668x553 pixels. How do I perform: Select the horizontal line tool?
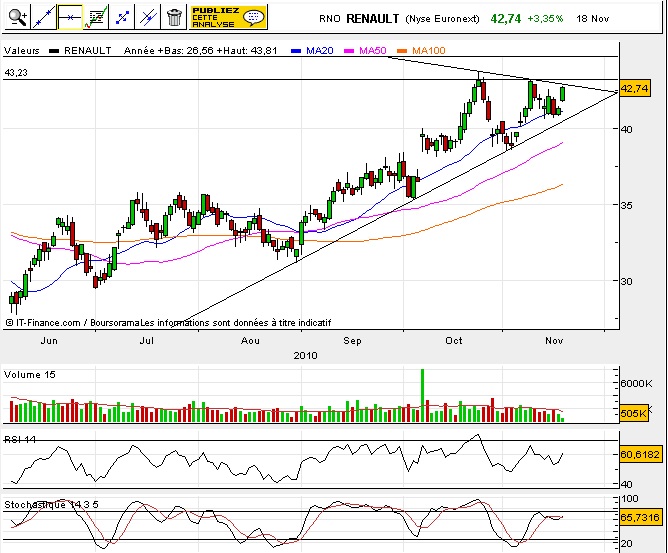coord(69,17)
